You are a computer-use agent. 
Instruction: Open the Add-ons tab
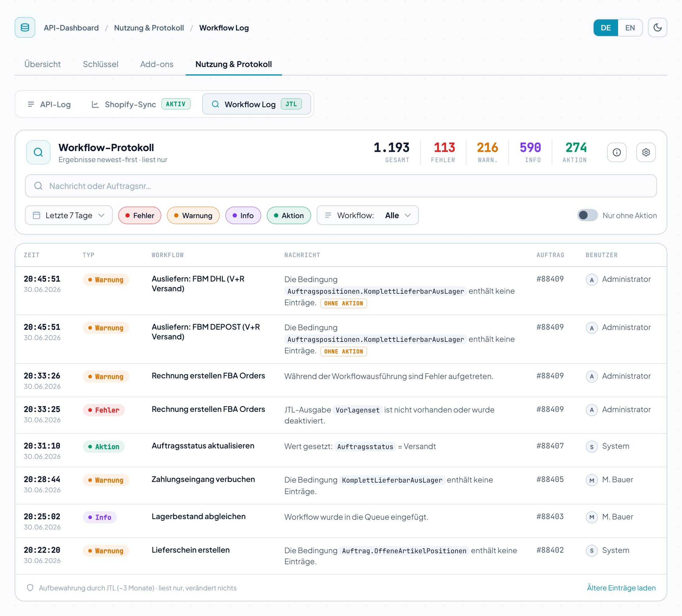[x=156, y=64]
